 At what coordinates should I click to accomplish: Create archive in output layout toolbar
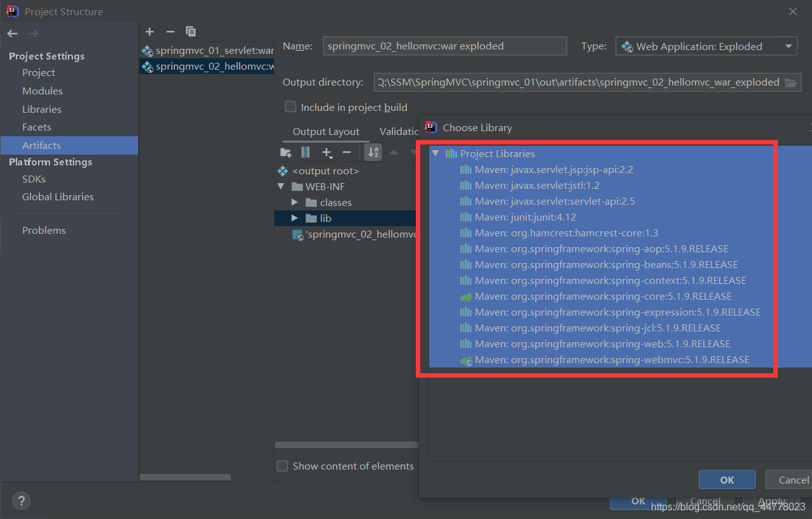coord(306,152)
